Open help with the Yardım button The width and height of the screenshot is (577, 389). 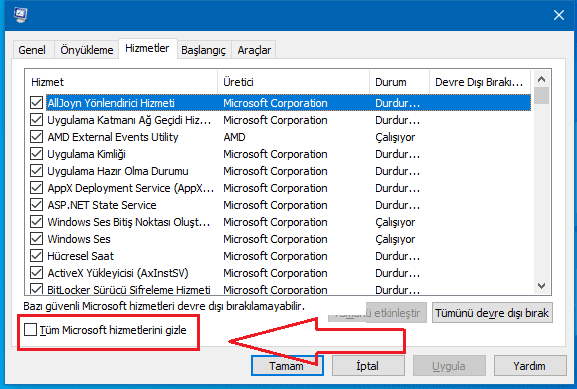[x=530, y=365]
